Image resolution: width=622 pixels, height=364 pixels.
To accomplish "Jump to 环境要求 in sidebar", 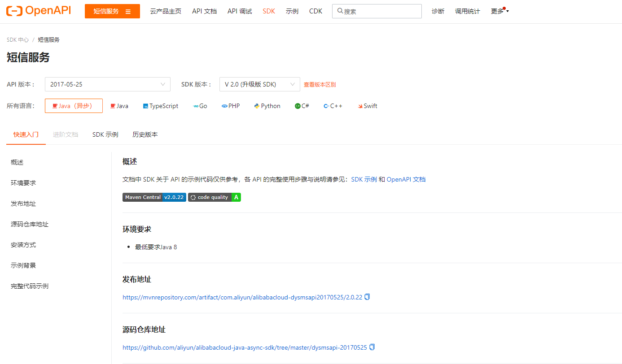I will pos(23,183).
